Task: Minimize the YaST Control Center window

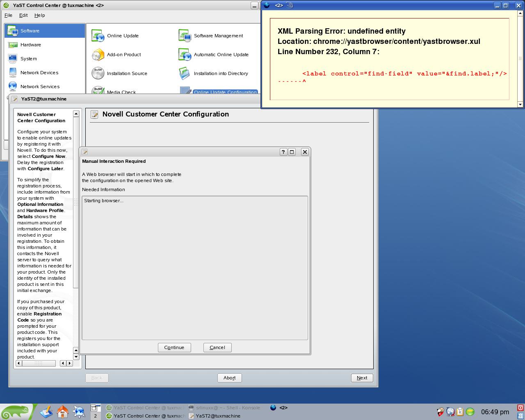Action: coord(255,5)
